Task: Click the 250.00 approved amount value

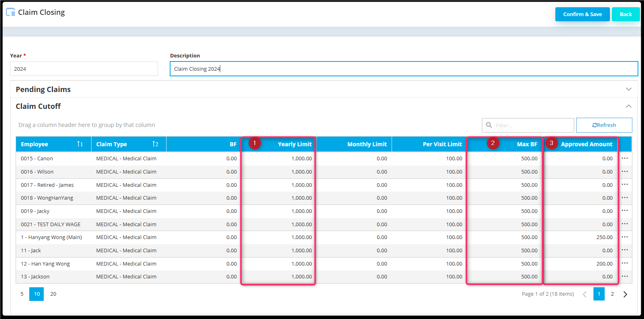Action: pos(604,237)
